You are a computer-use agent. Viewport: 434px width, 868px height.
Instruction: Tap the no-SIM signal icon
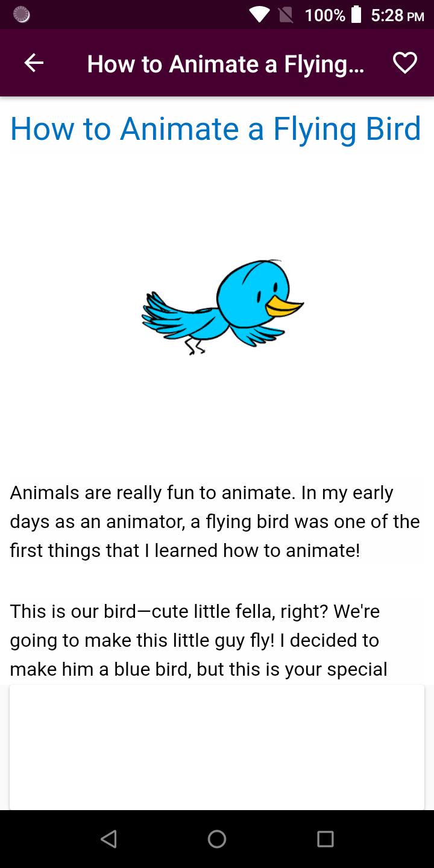pyautogui.click(x=286, y=15)
